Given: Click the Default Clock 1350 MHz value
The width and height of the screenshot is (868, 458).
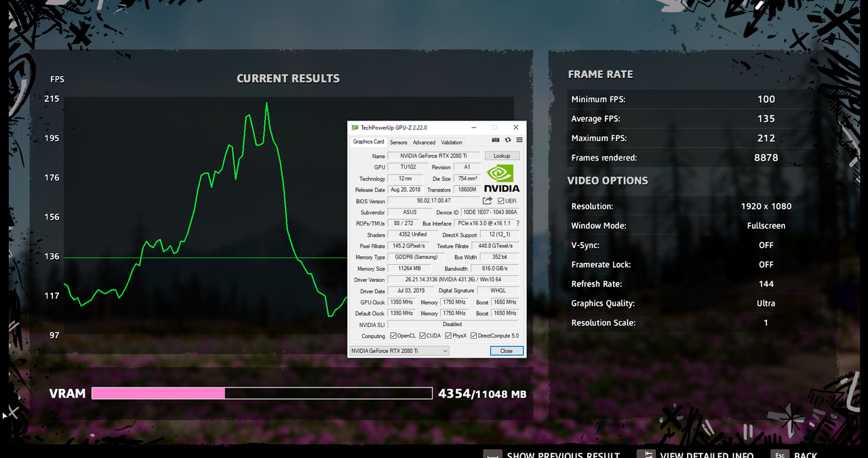Looking at the screenshot, I should (x=401, y=313).
